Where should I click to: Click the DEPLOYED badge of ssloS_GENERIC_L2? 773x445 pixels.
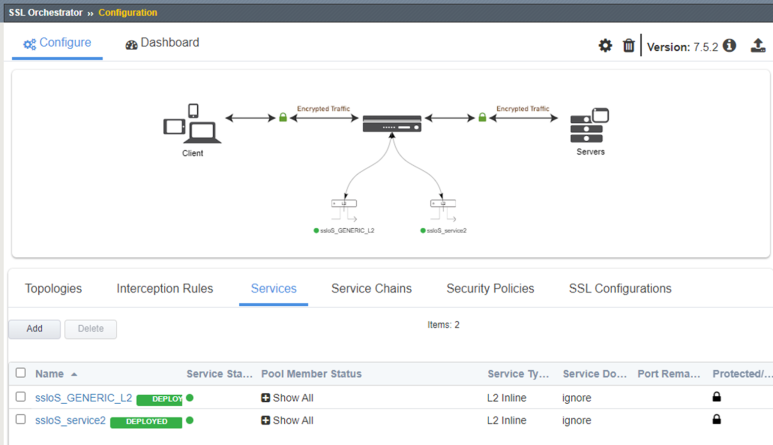coord(159,399)
